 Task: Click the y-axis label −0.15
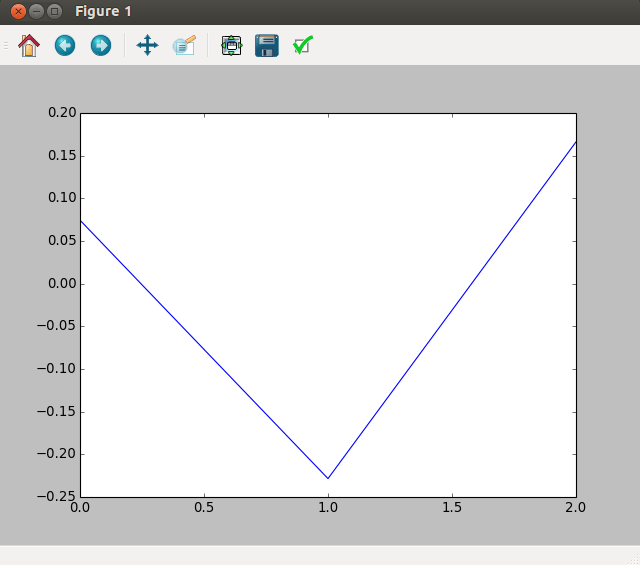point(57,411)
